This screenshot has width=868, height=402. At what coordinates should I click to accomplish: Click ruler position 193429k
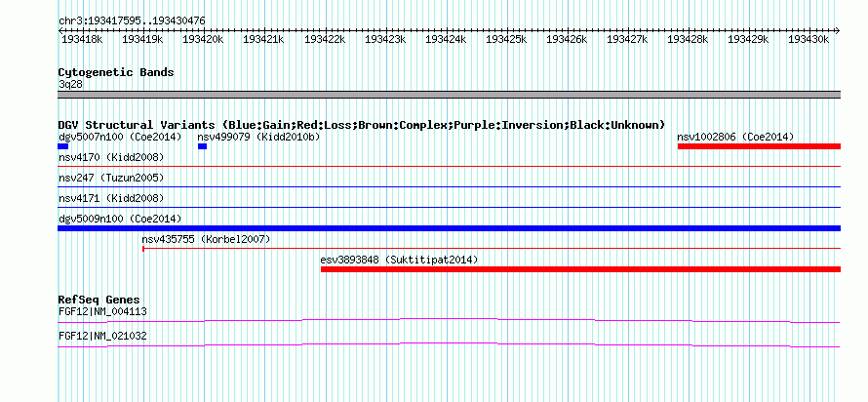coord(748,39)
